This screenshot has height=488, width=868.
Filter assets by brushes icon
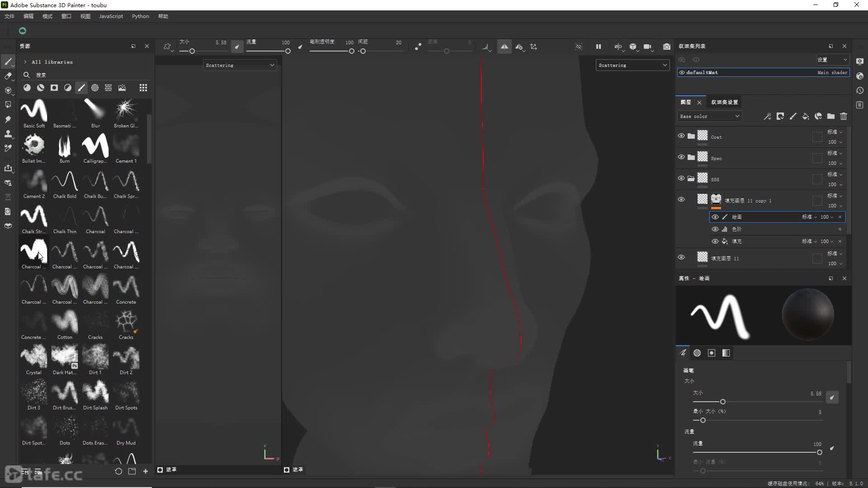(x=81, y=88)
